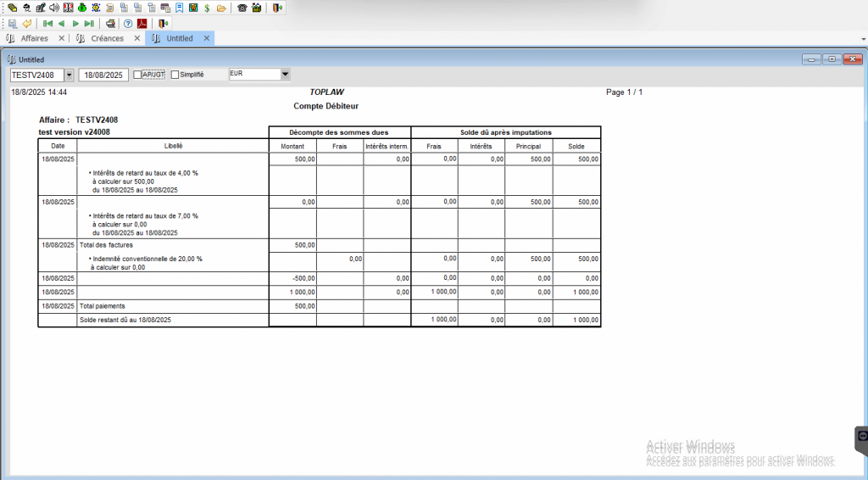Viewport: 868px width, 480px height.
Task: Close the Créances tab
Action: click(x=137, y=38)
